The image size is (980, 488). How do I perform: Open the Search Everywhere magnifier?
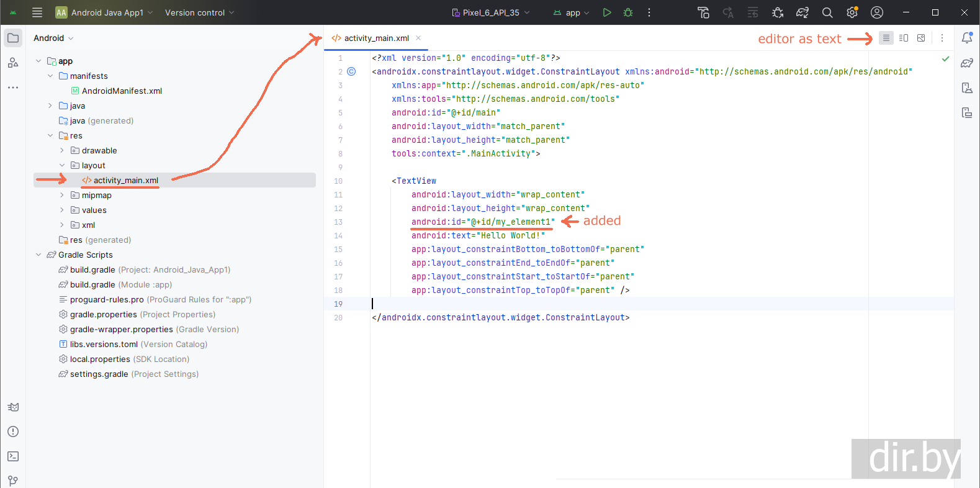click(827, 12)
